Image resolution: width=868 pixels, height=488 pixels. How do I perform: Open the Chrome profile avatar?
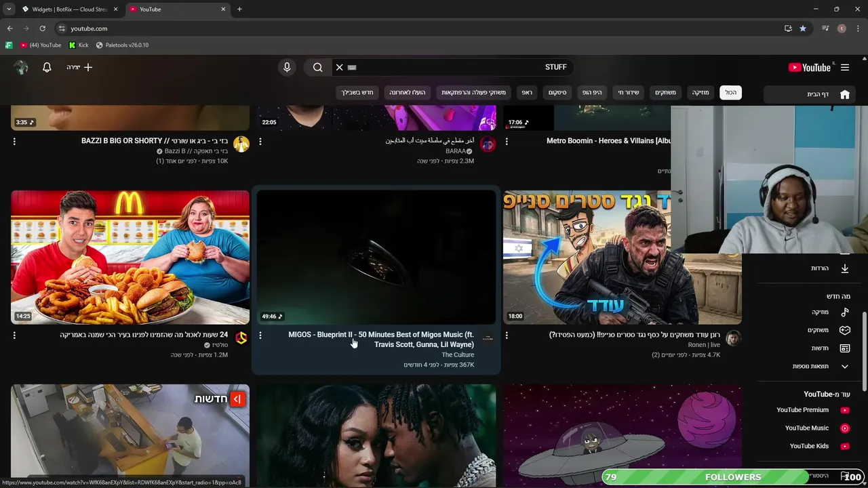point(842,28)
